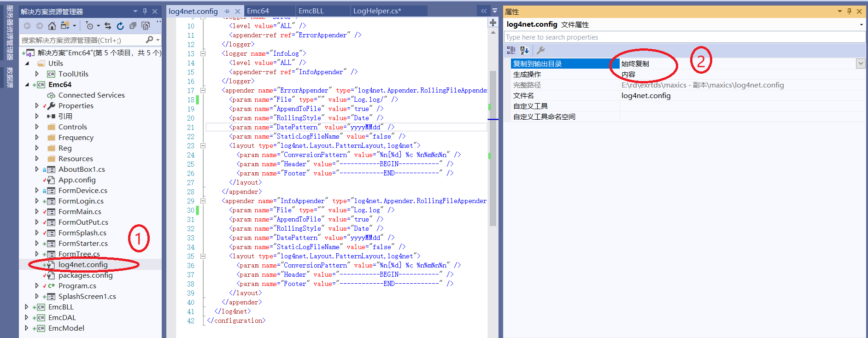The height and width of the screenshot is (338, 868).
Task: Switch to the Emc64 tab
Action: pos(258,11)
